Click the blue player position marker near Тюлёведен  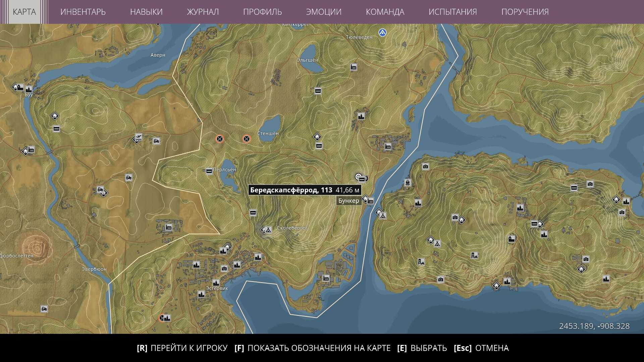(382, 33)
